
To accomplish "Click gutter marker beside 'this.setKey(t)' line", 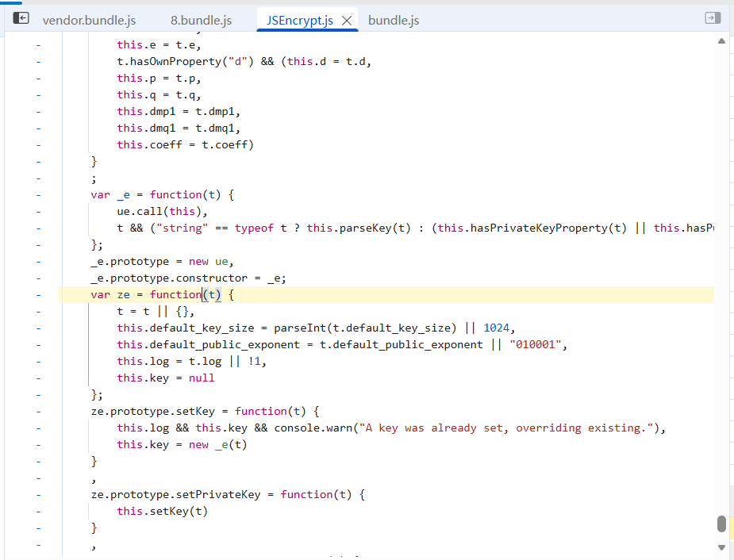I will pos(38,512).
